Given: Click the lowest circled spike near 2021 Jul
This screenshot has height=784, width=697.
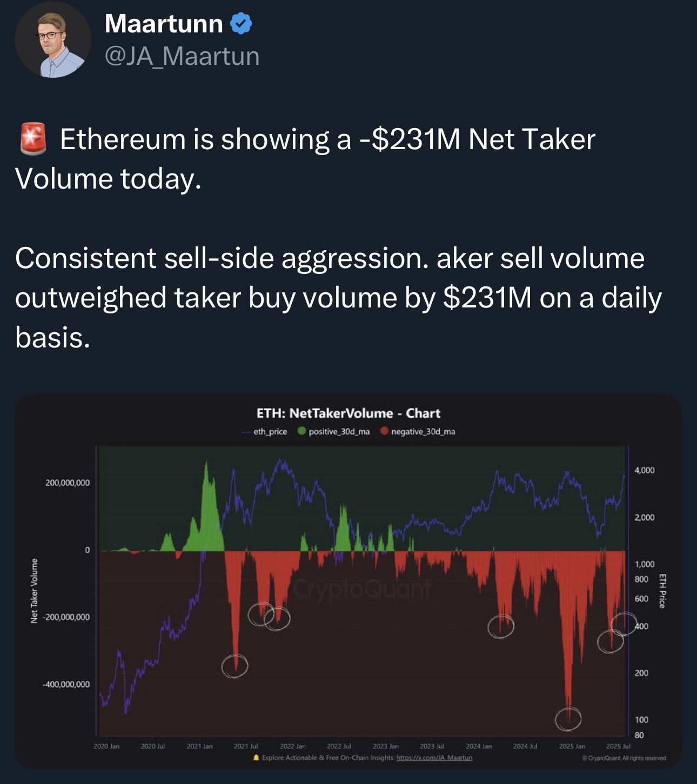Looking at the screenshot, I should tap(235, 666).
